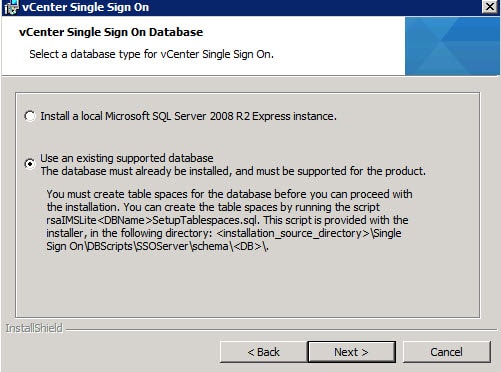Select the local SQL Server 2008 R2 Express radio button
This screenshot has width=501, height=372.
tap(30, 116)
